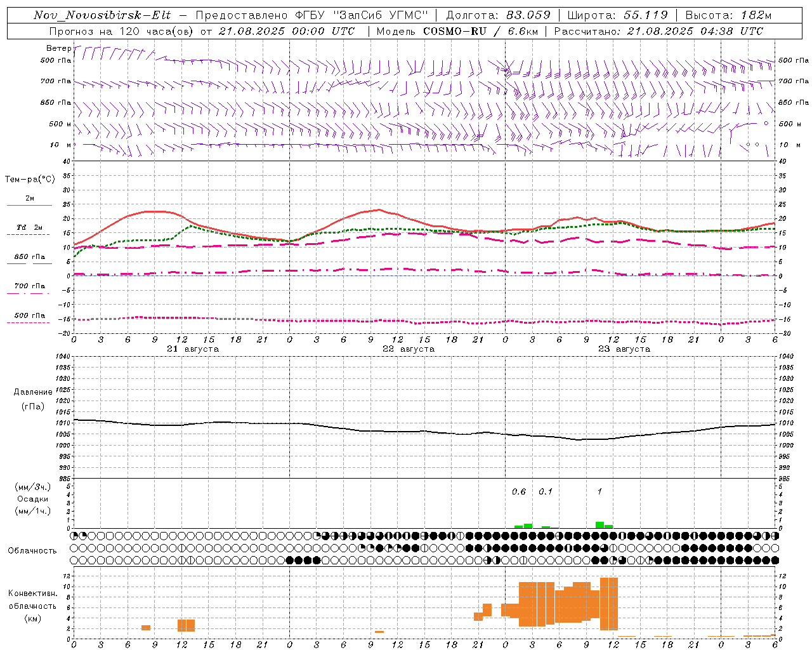The height and width of the screenshot is (650, 812).
Task: Click the Рассчитано: 21.08.2025 04:38 UTC timestamp
Action: (x=658, y=31)
